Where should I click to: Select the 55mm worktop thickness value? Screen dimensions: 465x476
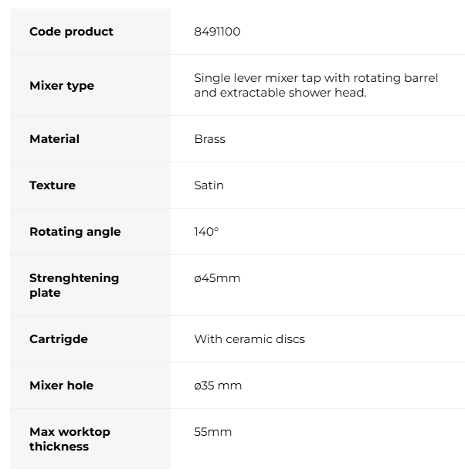coord(212,432)
